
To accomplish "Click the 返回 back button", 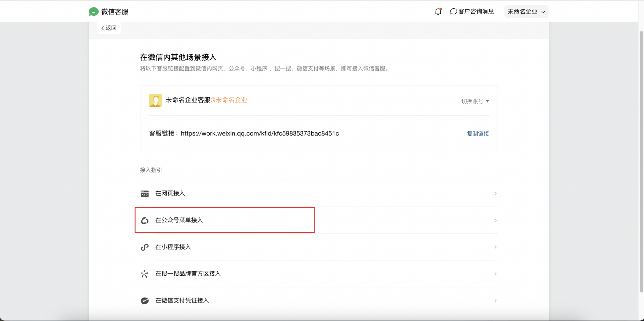I will [x=108, y=28].
